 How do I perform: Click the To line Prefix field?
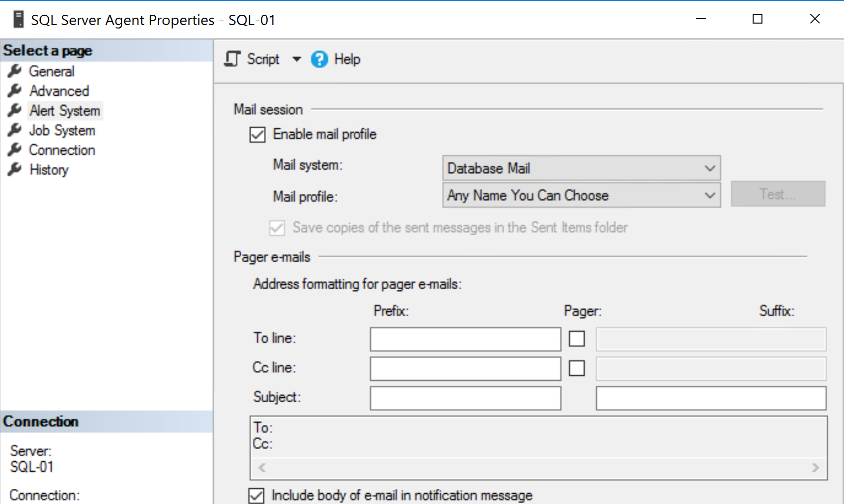coord(465,339)
